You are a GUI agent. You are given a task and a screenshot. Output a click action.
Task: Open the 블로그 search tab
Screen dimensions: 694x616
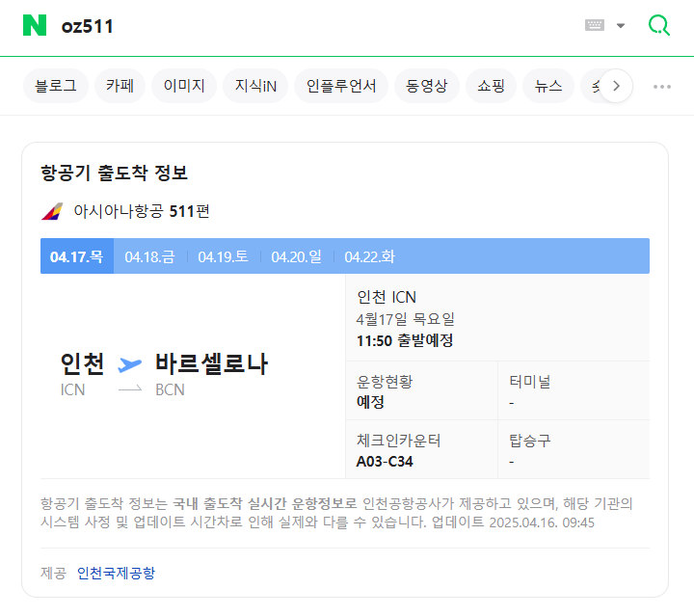[56, 86]
